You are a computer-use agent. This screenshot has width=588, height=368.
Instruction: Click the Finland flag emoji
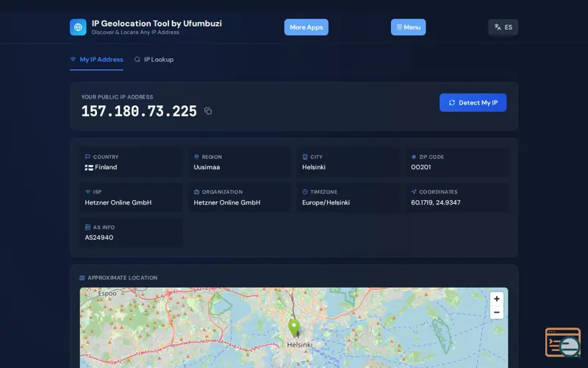tap(89, 168)
